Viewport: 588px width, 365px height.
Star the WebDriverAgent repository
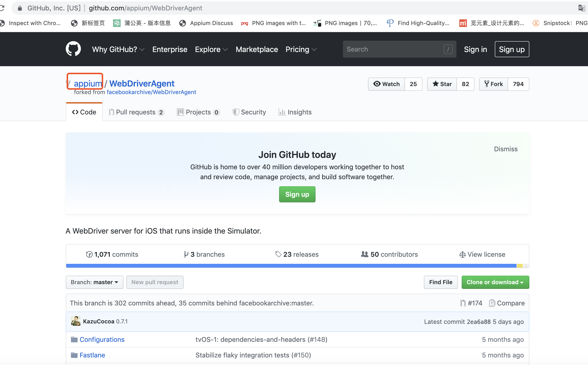[x=442, y=84]
